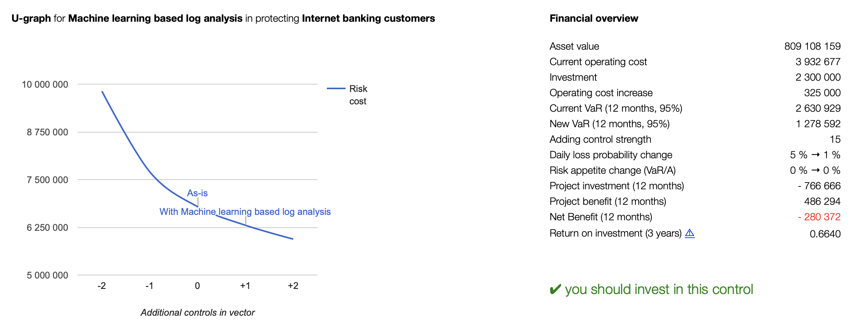This screenshot has height=332, width=868.
Task: Click the +2 x-axis tick label
Action: pos(293,286)
